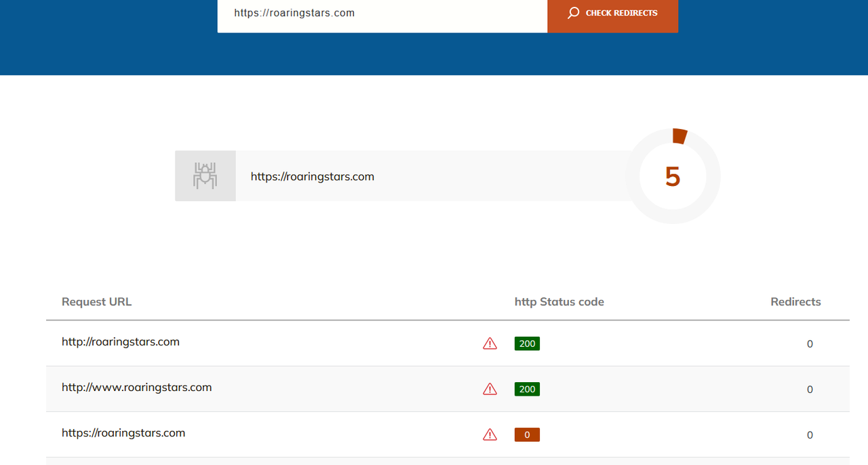This screenshot has width=868, height=465.
Task: Click warning triangle in https://roaringstars.com row
Action: point(490,434)
